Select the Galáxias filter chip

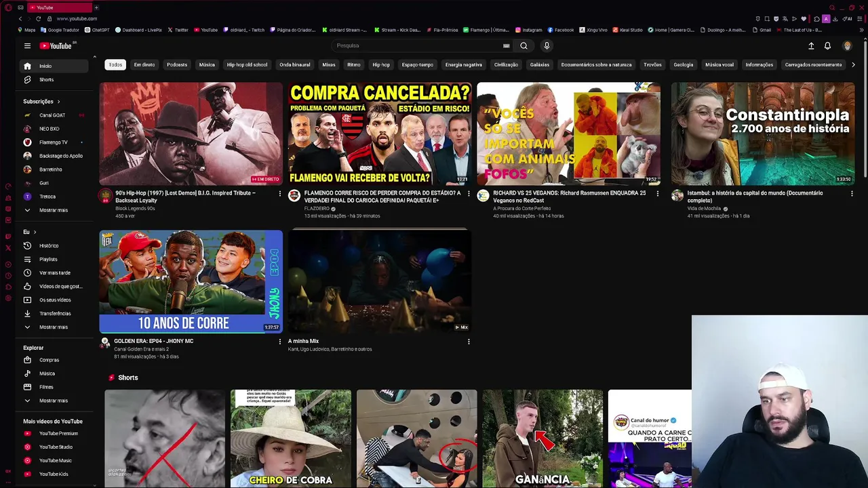click(540, 64)
